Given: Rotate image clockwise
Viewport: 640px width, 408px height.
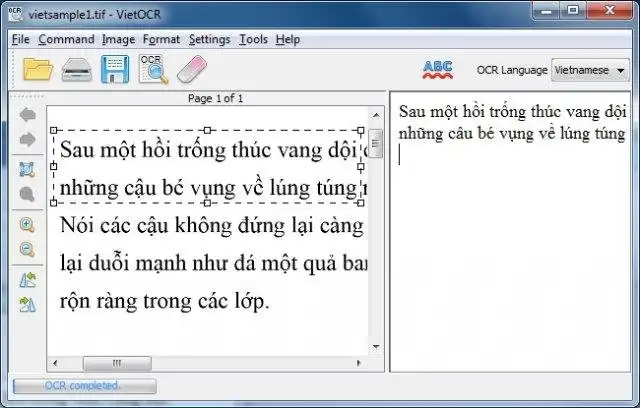Looking at the screenshot, I should [27, 304].
